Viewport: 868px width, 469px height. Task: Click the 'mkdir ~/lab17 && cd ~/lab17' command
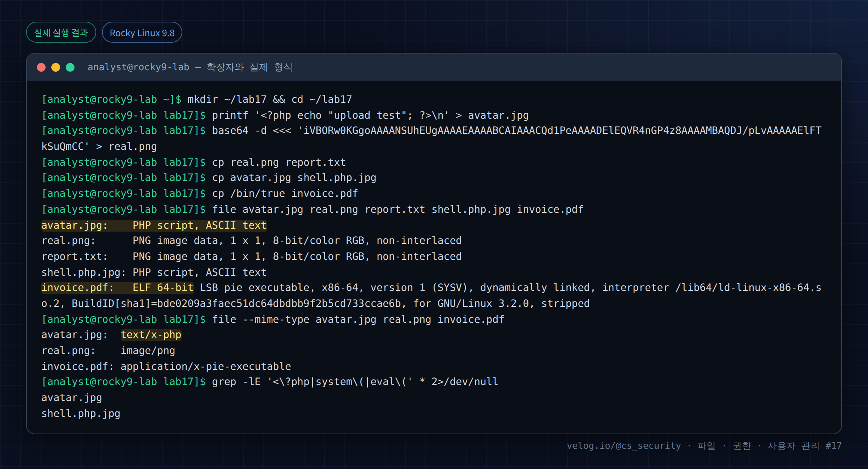(269, 99)
